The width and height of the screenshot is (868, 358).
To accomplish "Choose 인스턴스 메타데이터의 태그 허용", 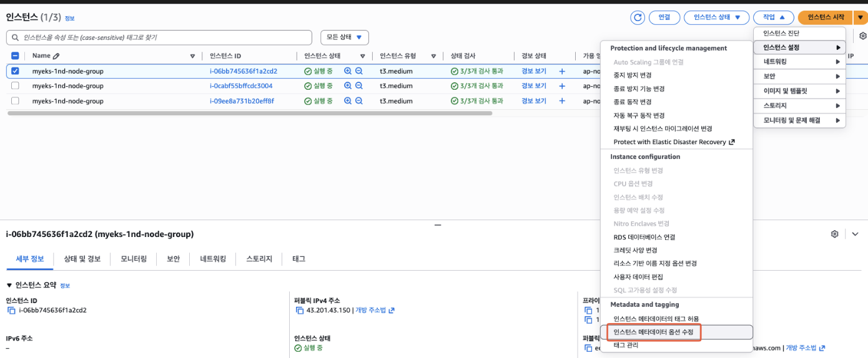I will 676,319.
